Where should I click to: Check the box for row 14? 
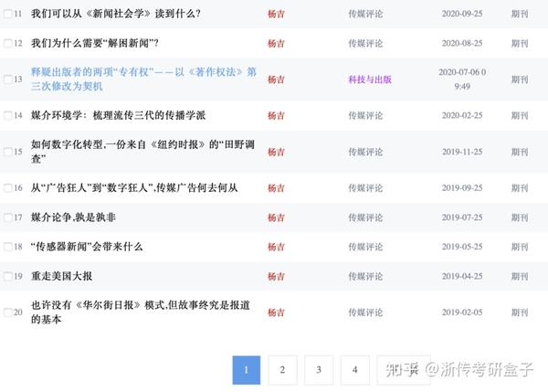coord(7,115)
